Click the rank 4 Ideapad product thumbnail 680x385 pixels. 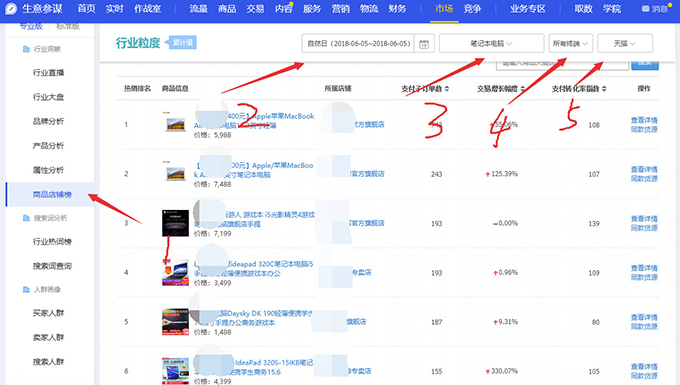175,272
